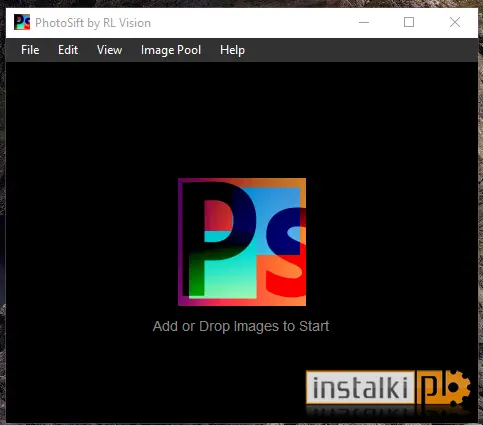Close the PhotoSift window
The image size is (483, 425).
click(455, 22)
